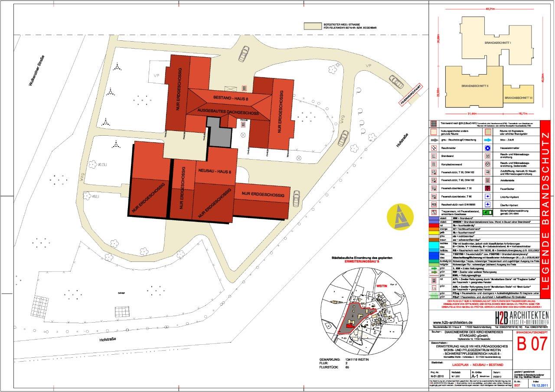Click the light cyan Tür swatch
This screenshot has width=555, height=392.
[x=434, y=245]
